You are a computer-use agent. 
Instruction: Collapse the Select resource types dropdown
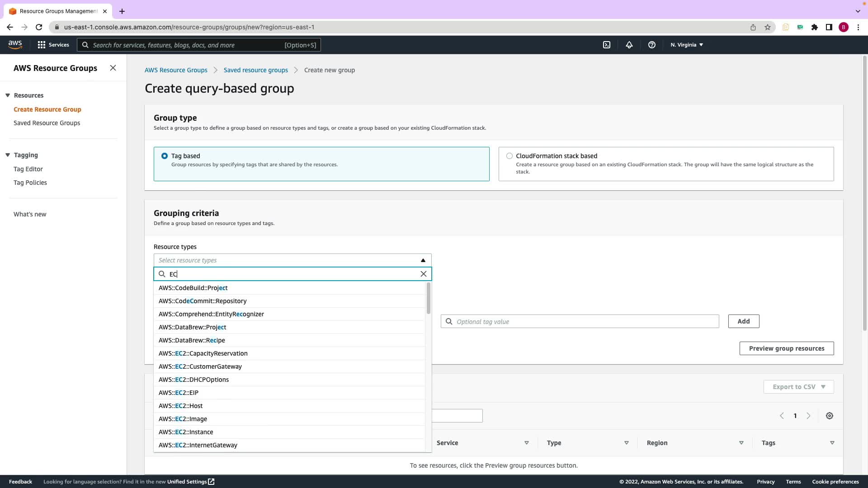point(423,260)
